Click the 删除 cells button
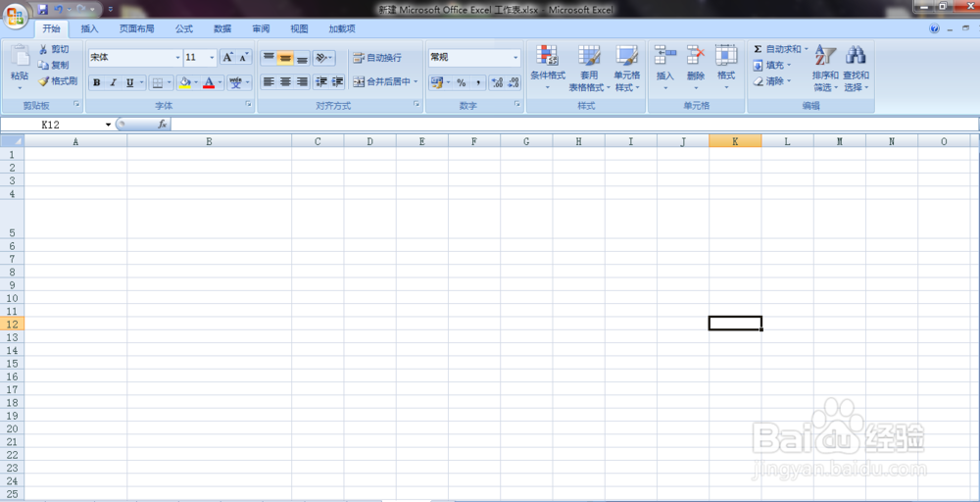The height and width of the screenshot is (502, 980). pyautogui.click(x=696, y=68)
